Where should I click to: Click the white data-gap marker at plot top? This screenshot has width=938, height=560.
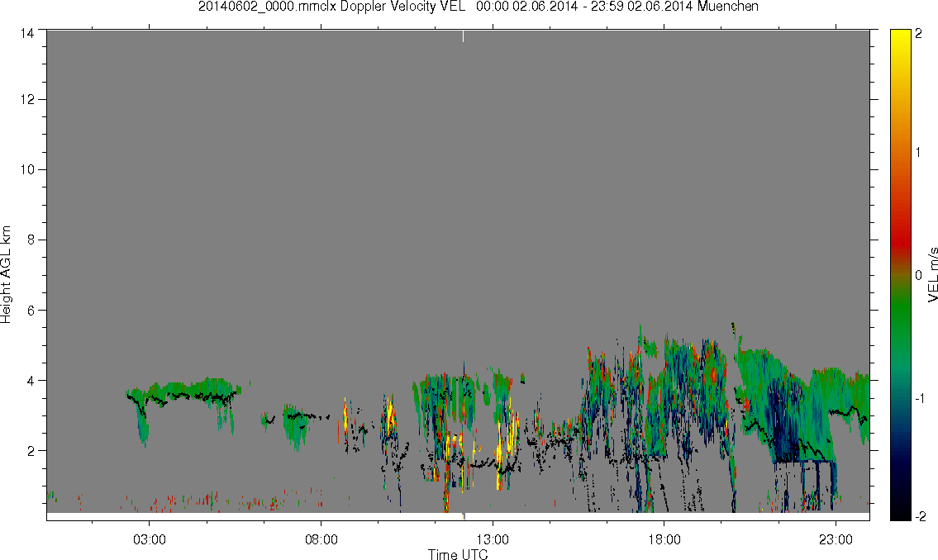pos(463,36)
